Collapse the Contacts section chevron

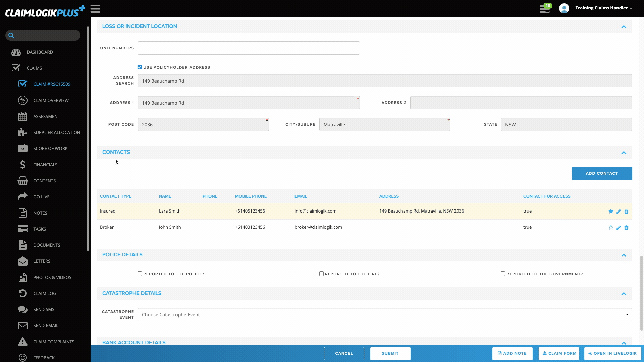(624, 153)
